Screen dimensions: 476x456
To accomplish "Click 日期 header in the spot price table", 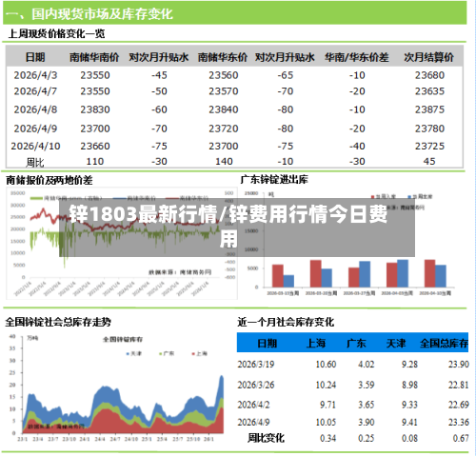I will [x=35, y=57].
